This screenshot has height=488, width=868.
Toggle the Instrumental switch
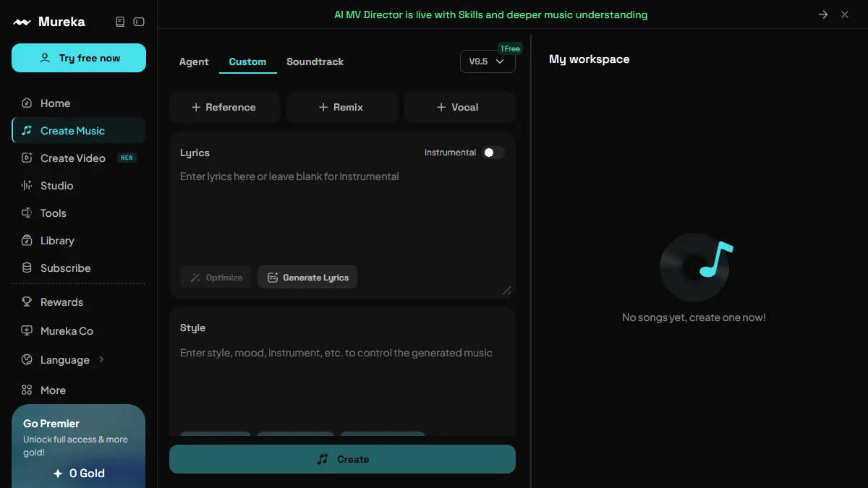[x=493, y=153]
